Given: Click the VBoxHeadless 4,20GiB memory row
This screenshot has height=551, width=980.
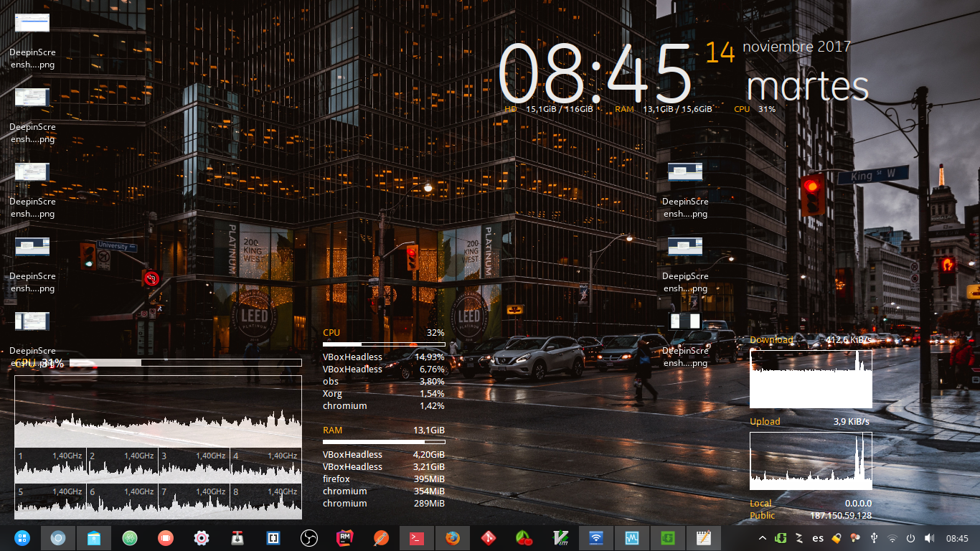Looking at the screenshot, I should click(384, 454).
